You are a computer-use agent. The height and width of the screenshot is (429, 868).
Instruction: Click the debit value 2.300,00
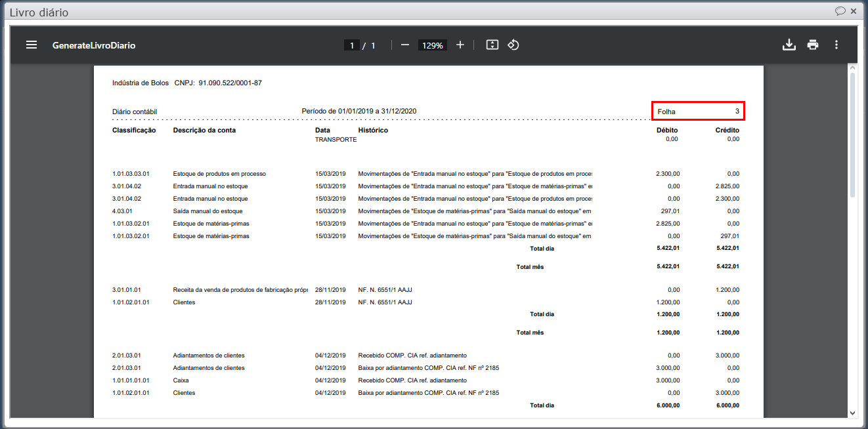668,174
